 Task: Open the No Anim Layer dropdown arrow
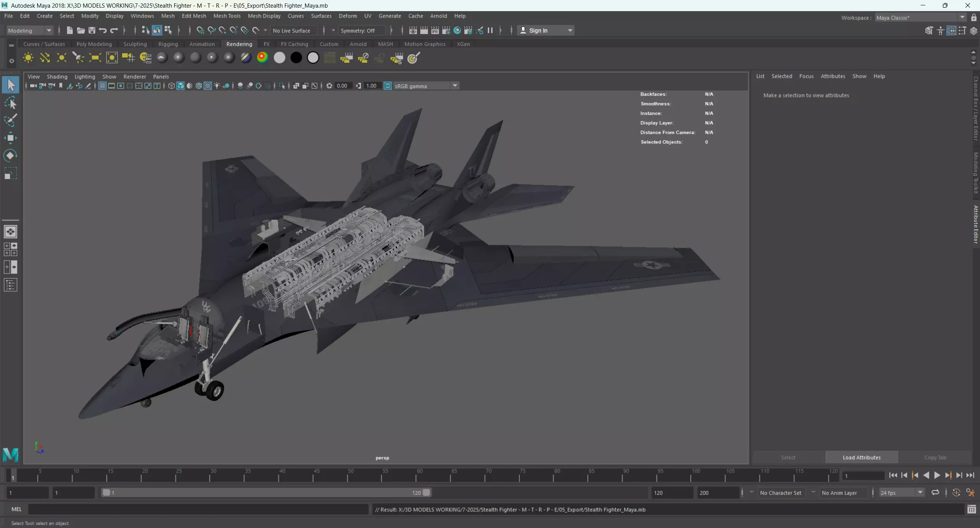tap(813, 492)
